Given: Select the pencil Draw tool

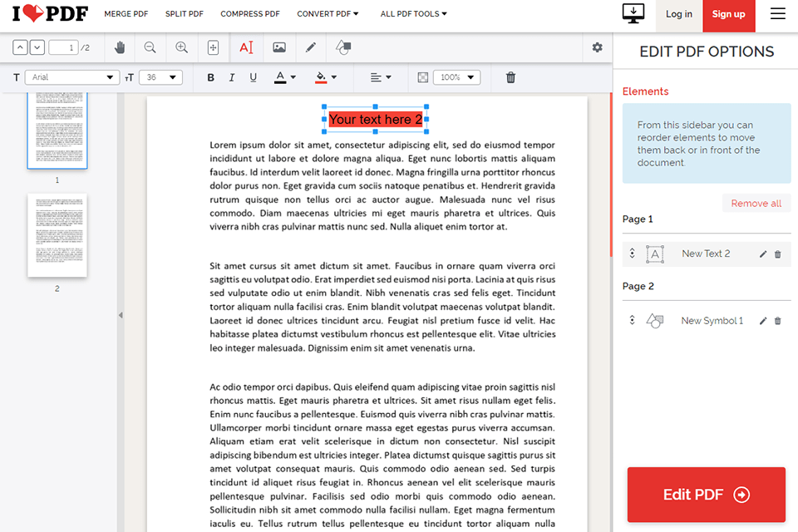Looking at the screenshot, I should click(311, 48).
